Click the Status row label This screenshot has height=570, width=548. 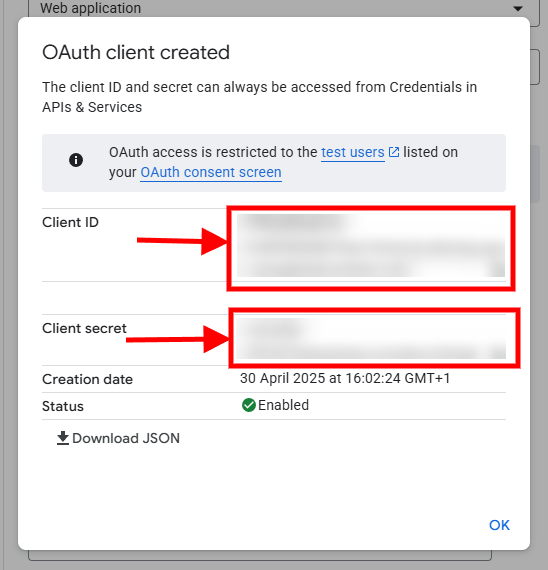pyautogui.click(x=63, y=406)
